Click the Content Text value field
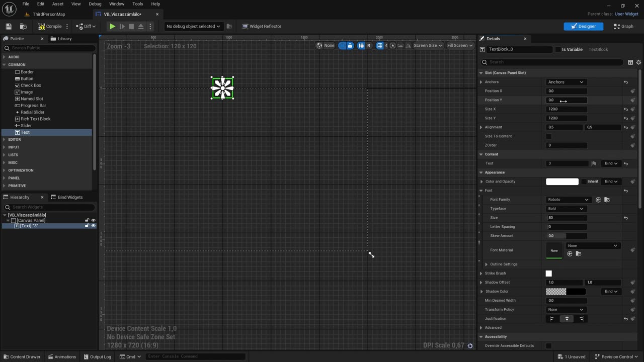 tap(568, 163)
